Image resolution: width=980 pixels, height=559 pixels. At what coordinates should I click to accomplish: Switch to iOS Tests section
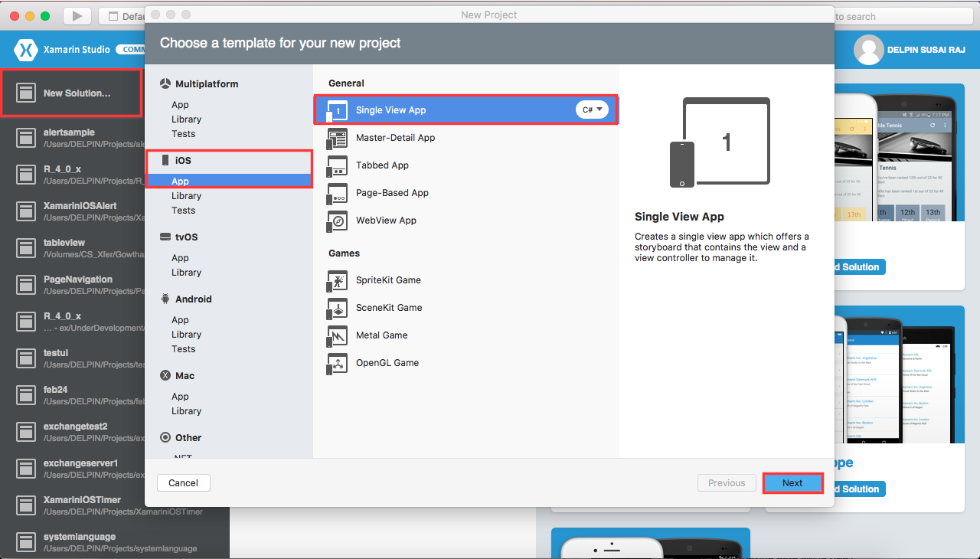pos(183,210)
